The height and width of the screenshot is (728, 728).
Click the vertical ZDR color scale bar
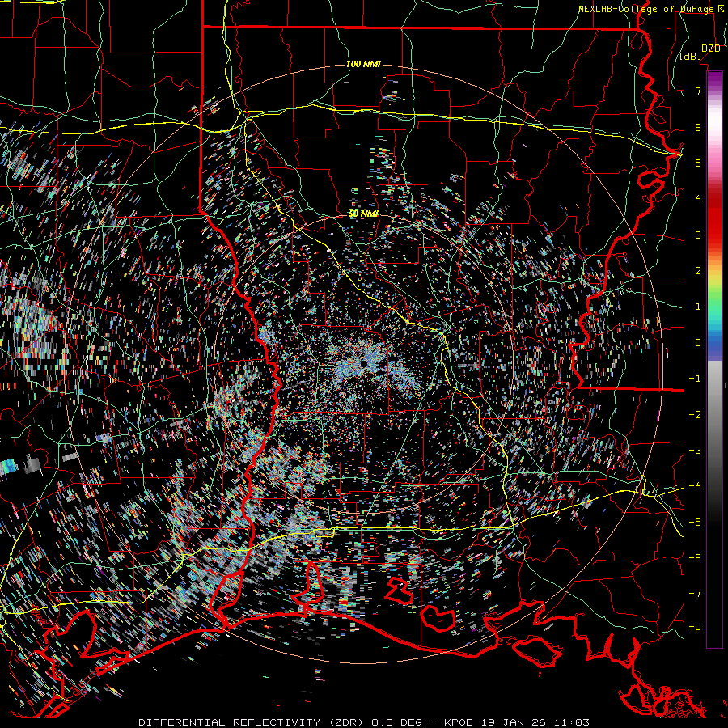714,360
